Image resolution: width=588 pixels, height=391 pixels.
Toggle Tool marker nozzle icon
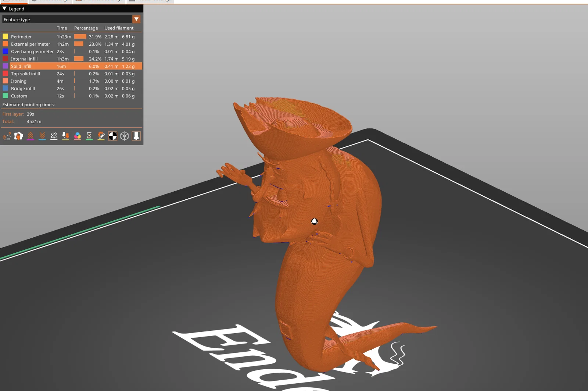(136, 136)
